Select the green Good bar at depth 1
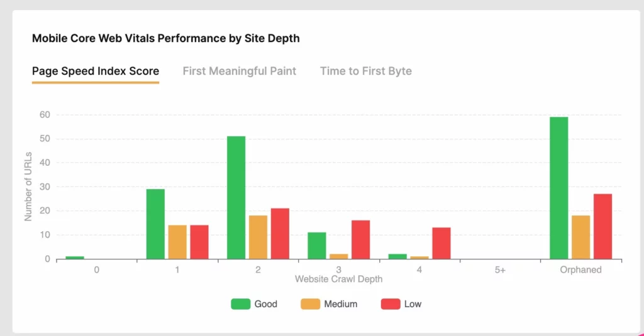This screenshot has width=644, height=336. pos(155,224)
